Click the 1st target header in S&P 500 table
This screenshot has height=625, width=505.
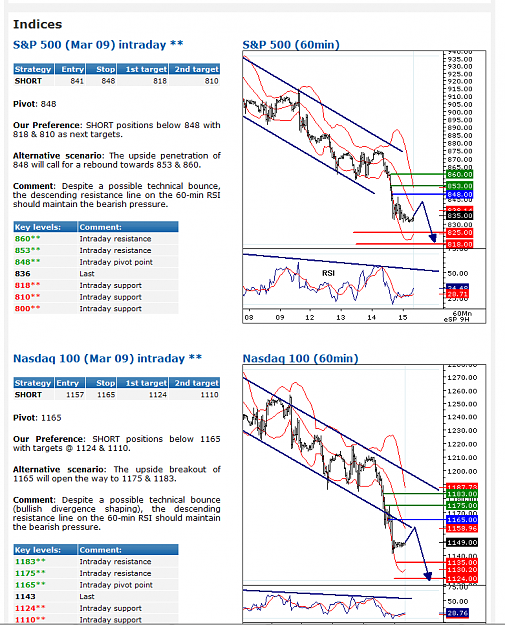[x=142, y=69]
